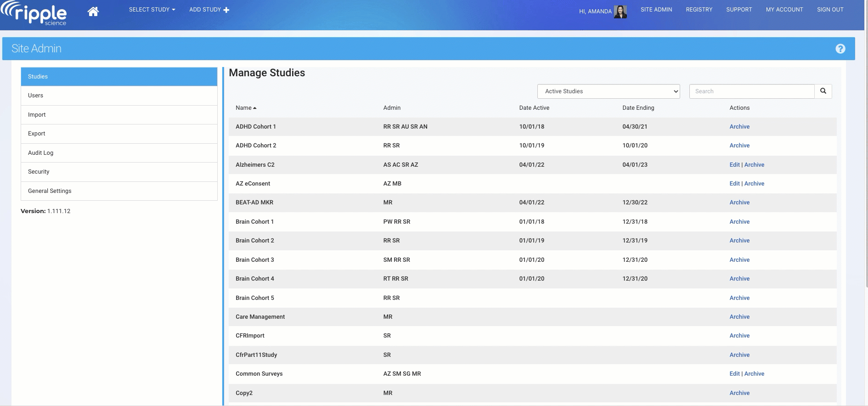The width and height of the screenshot is (868, 406).
Task: Click the home icon in header
Action: 93,11
